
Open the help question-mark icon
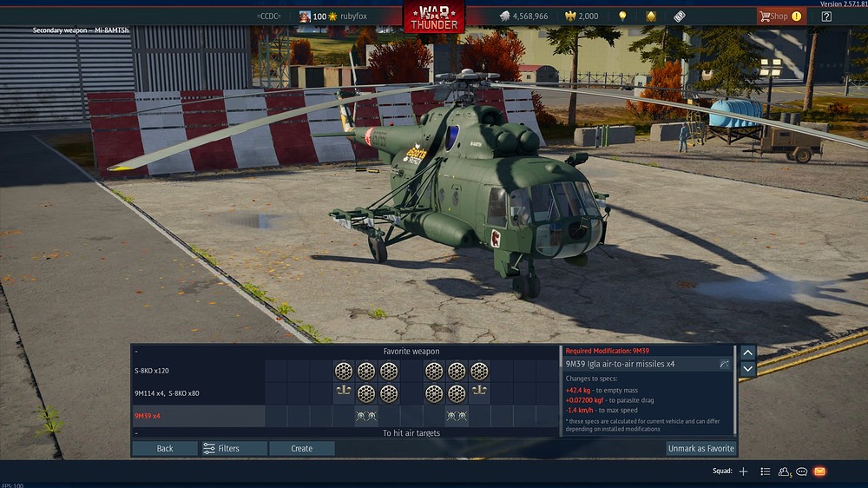click(x=826, y=16)
